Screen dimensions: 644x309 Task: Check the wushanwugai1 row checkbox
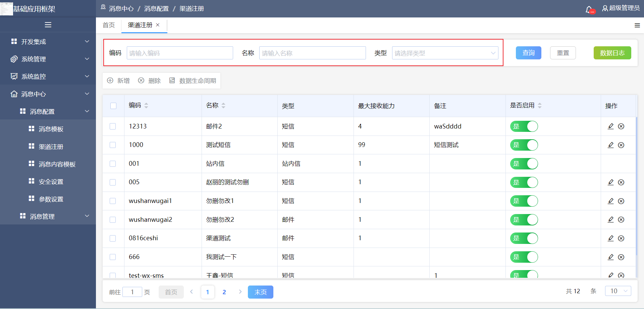tap(113, 201)
